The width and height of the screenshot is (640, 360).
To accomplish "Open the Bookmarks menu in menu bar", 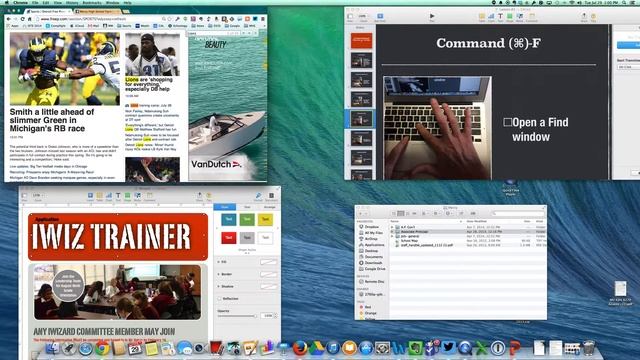I will point(92,2).
